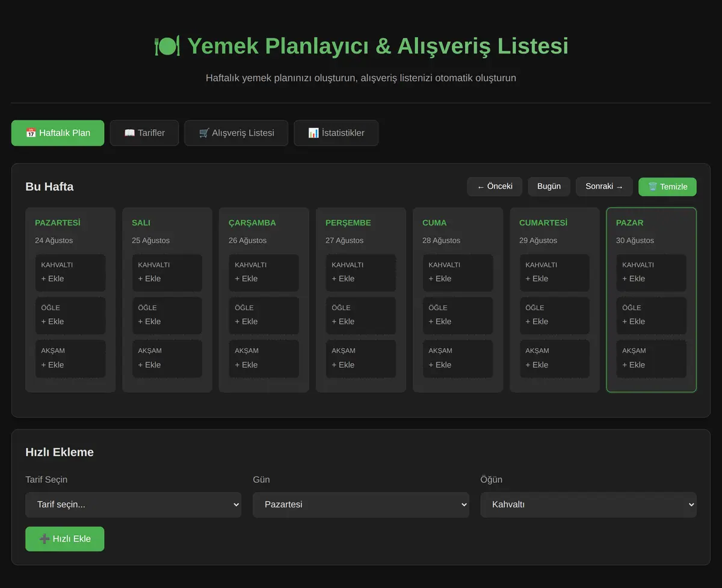Click the date 24 Ağustos

(x=54, y=240)
